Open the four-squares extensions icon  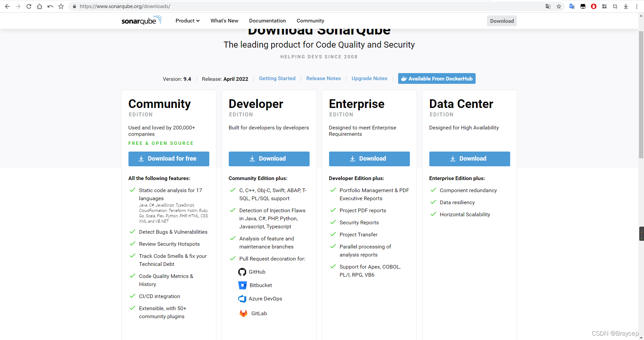pyautogui.click(x=604, y=6)
